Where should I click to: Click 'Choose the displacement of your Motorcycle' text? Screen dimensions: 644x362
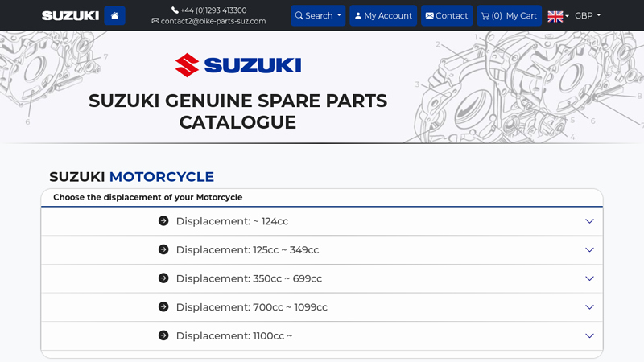[148, 197]
